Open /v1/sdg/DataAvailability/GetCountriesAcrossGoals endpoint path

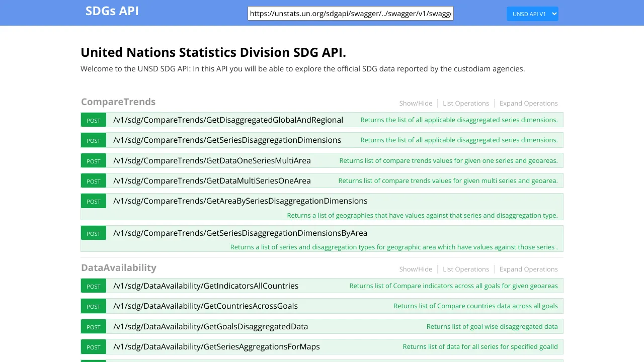click(205, 306)
